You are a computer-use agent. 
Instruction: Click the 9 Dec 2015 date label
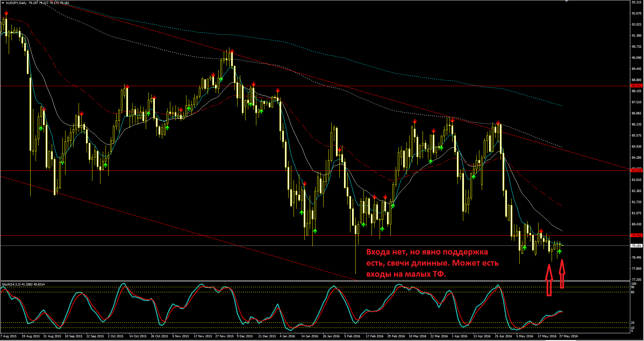(245, 336)
